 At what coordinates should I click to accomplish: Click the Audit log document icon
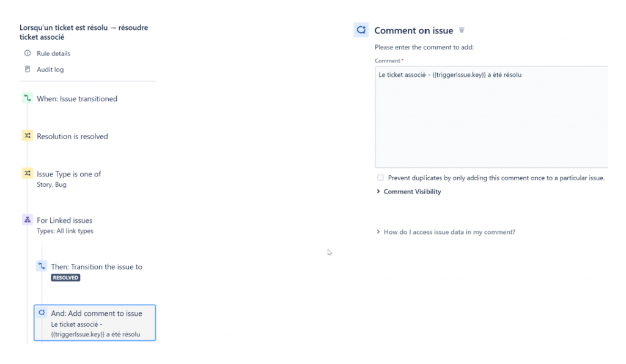(x=27, y=69)
